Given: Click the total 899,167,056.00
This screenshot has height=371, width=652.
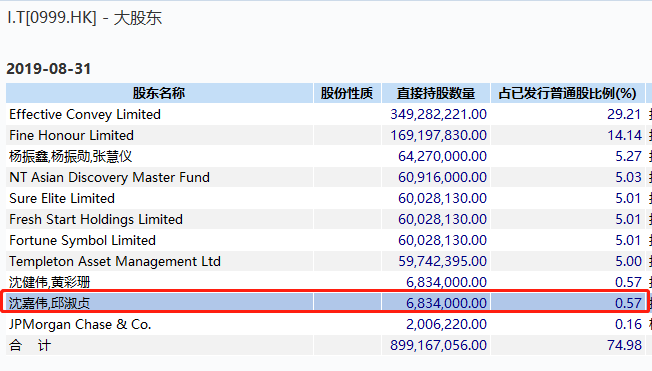Looking at the screenshot, I should coord(438,345).
